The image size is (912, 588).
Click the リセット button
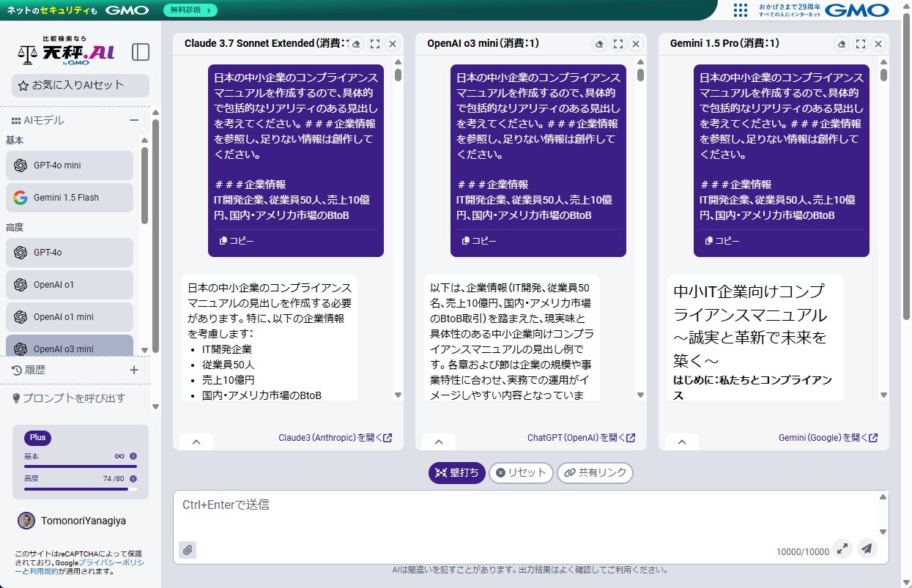point(521,473)
